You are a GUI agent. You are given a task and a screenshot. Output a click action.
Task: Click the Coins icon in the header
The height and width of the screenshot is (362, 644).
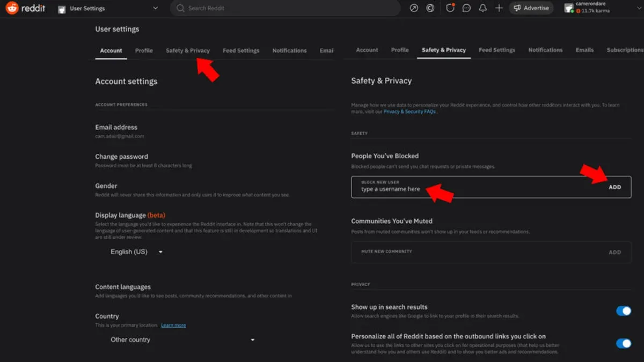tap(430, 8)
